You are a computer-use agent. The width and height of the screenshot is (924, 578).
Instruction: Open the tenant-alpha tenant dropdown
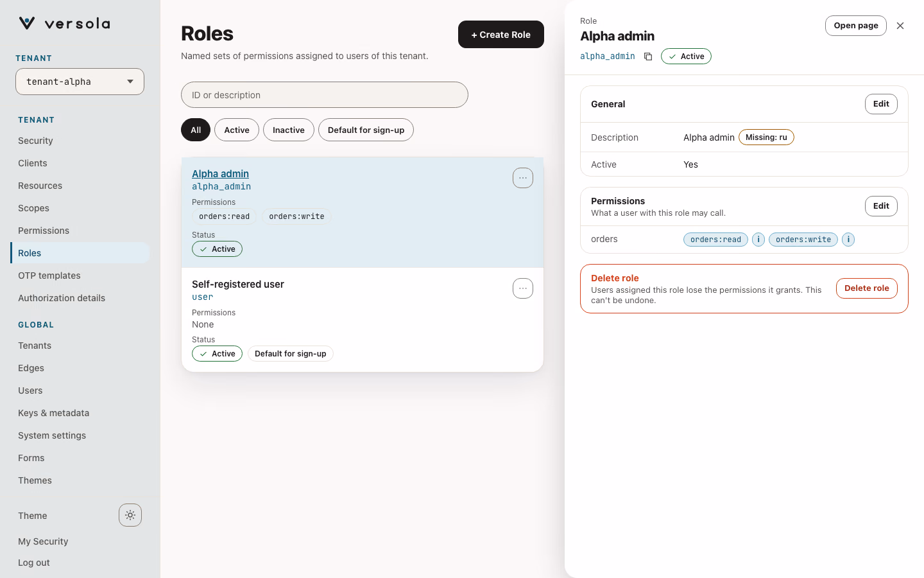click(80, 82)
